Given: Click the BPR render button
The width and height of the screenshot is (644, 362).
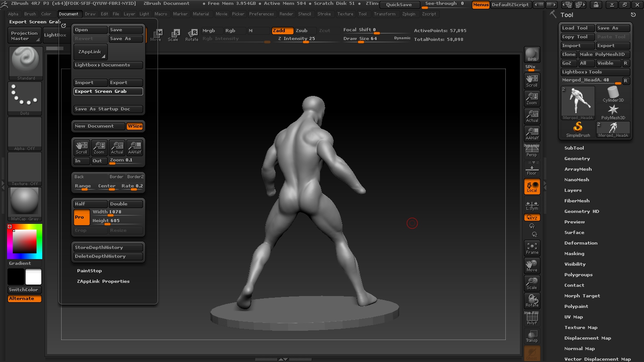Looking at the screenshot, I should click(x=532, y=55).
